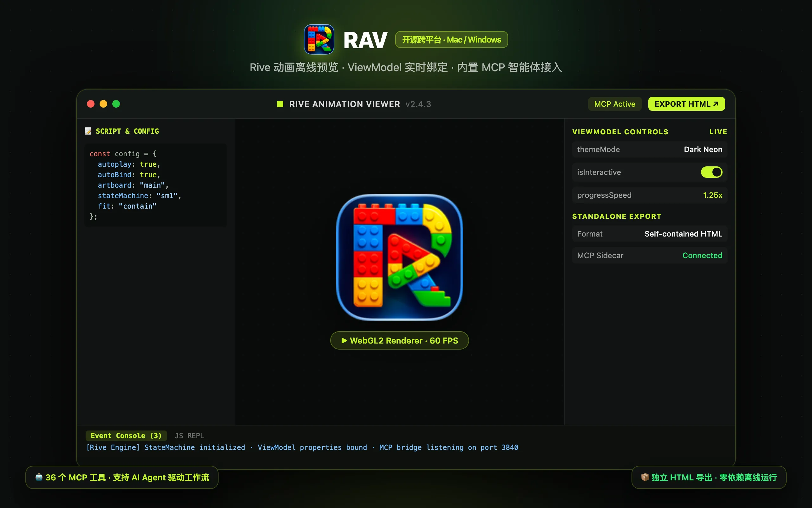Switch to the JS REPL tab
This screenshot has height=508, width=812.
(x=189, y=435)
